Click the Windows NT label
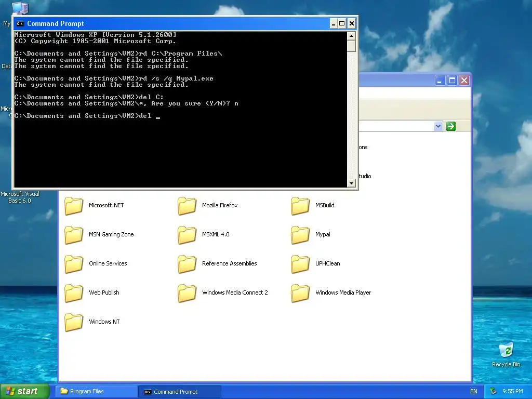 click(104, 322)
